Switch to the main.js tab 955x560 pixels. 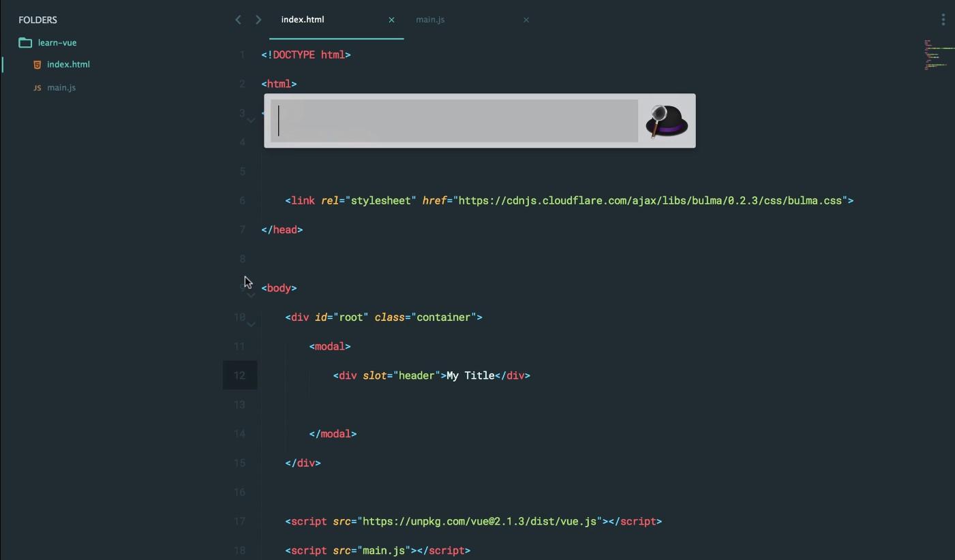[x=430, y=20]
